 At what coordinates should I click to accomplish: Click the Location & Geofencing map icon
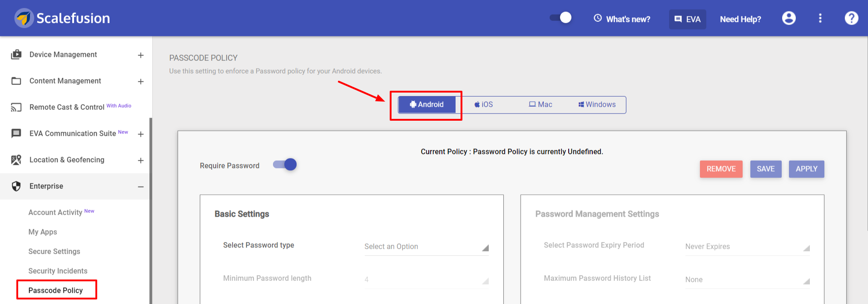coord(16,160)
